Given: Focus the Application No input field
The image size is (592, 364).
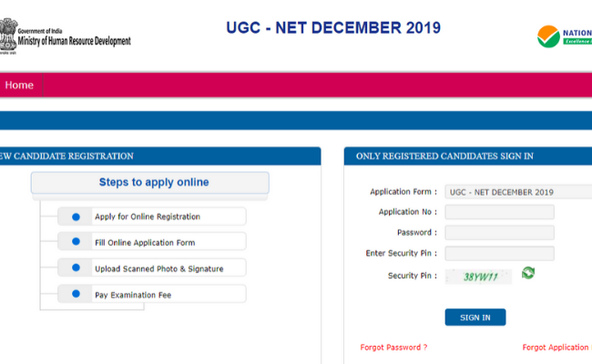Looking at the screenshot, I should (499, 212).
